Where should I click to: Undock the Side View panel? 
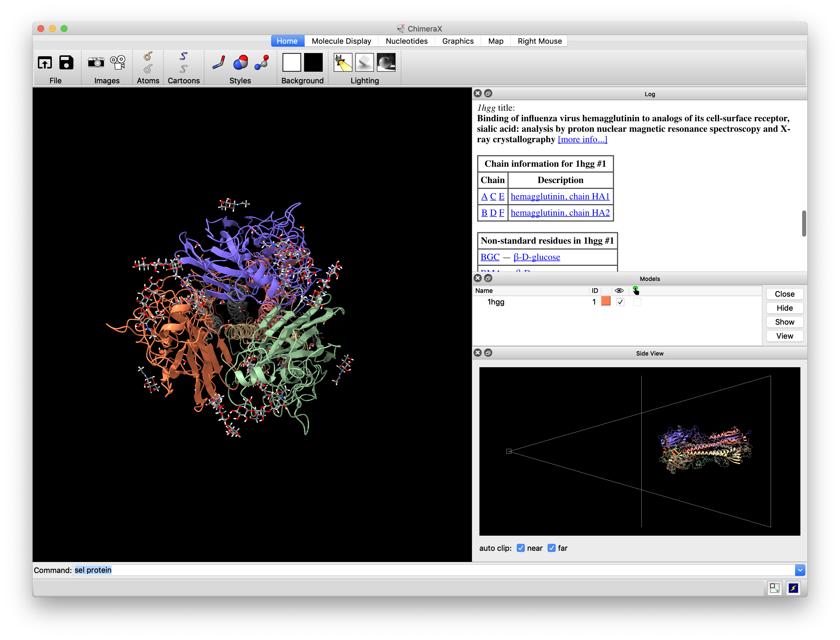pyautogui.click(x=488, y=353)
